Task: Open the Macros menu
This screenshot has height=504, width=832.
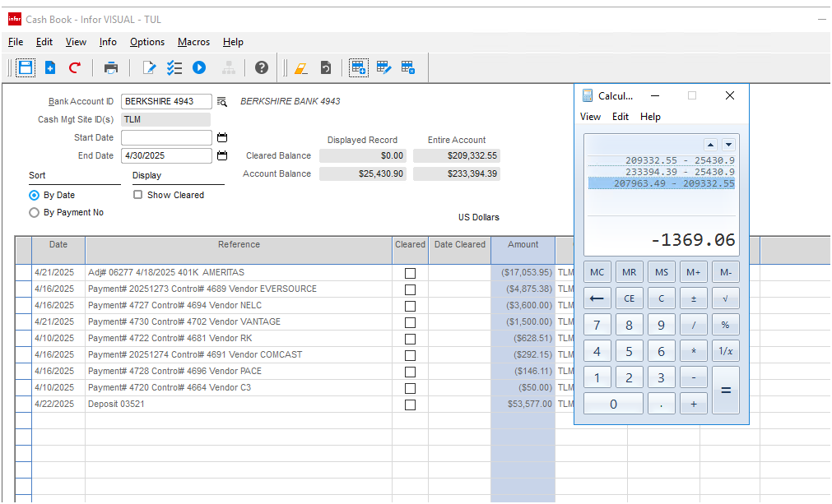Action: tap(193, 42)
